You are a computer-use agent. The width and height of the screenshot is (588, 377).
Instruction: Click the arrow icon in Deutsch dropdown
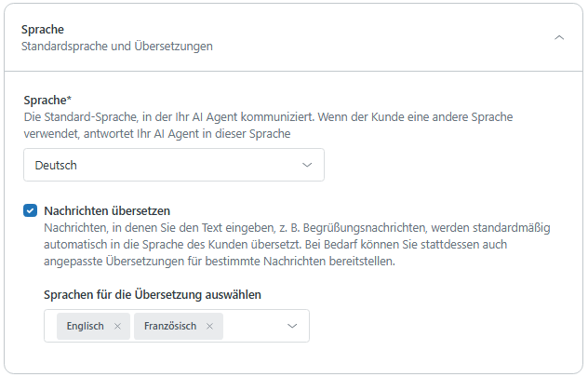pyautogui.click(x=307, y=165)
